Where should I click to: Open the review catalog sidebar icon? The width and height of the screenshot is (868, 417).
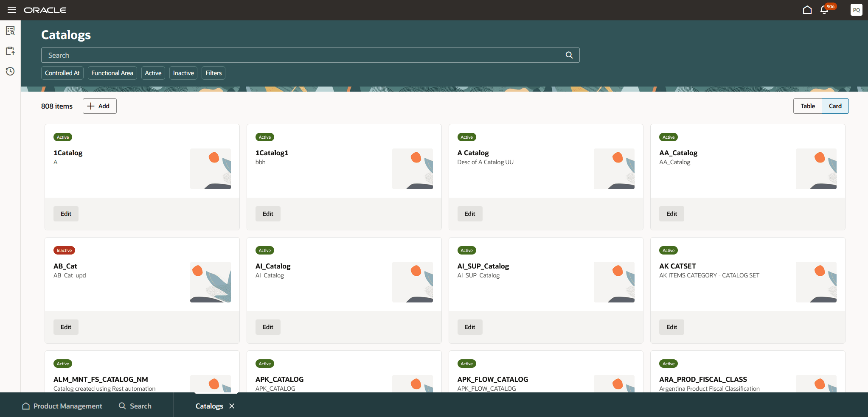tap(10, 30)
